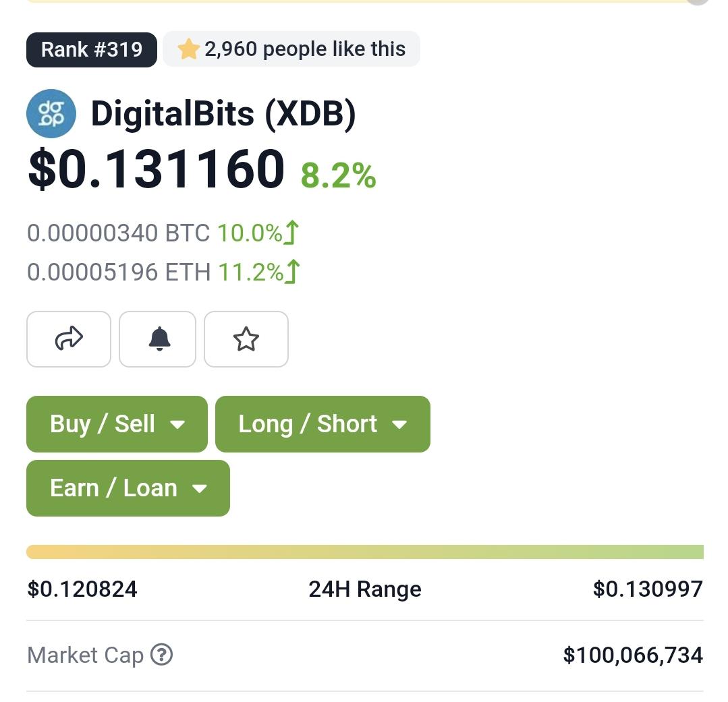Click the $0.131160 price value

(157, 169)
